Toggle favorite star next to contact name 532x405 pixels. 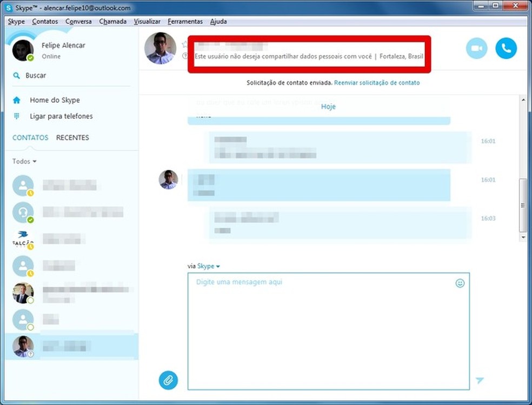pos(184,44)
